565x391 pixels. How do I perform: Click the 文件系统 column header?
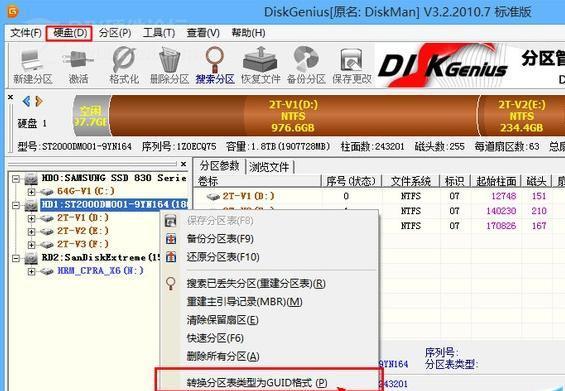pos(410,181)
